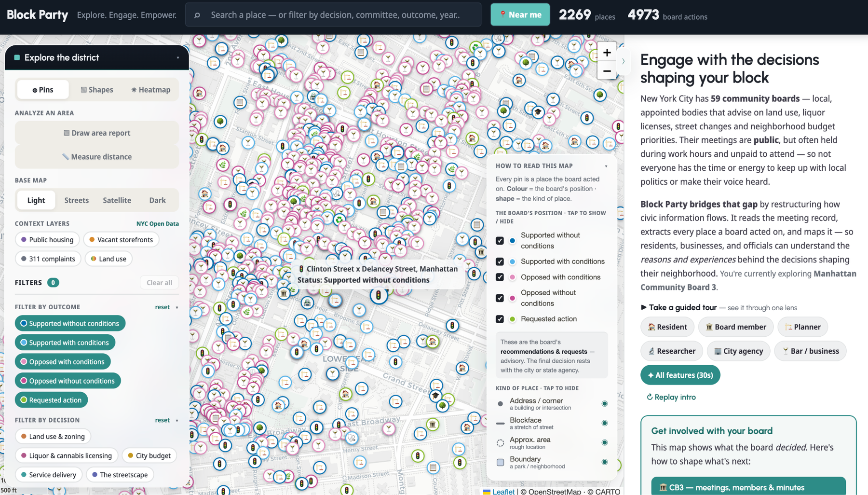This screenshot has width=868, height=495.
Task: Hide Boundary place type
Action: pyautogui.click(x=604, y=462)
